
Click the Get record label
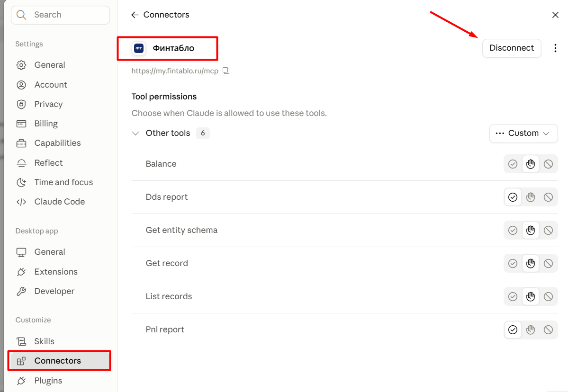(167, 264)
